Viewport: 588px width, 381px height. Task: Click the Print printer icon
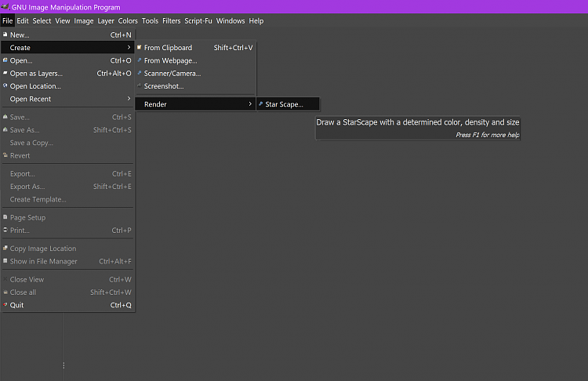point(5,230)
